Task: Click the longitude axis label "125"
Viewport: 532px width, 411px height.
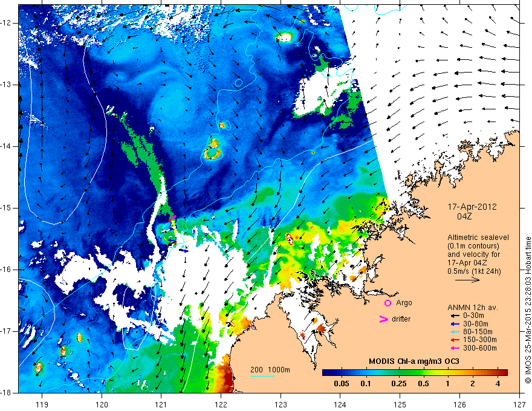Action: [400, 404]
